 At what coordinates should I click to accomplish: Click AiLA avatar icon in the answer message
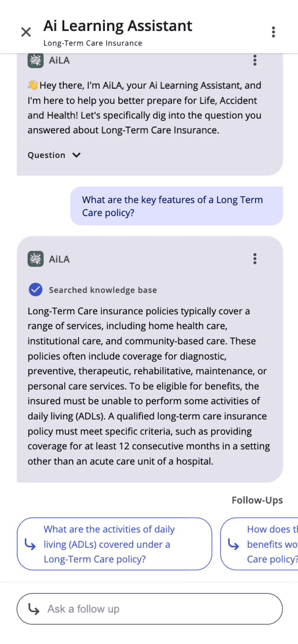[x=36, y=259]
